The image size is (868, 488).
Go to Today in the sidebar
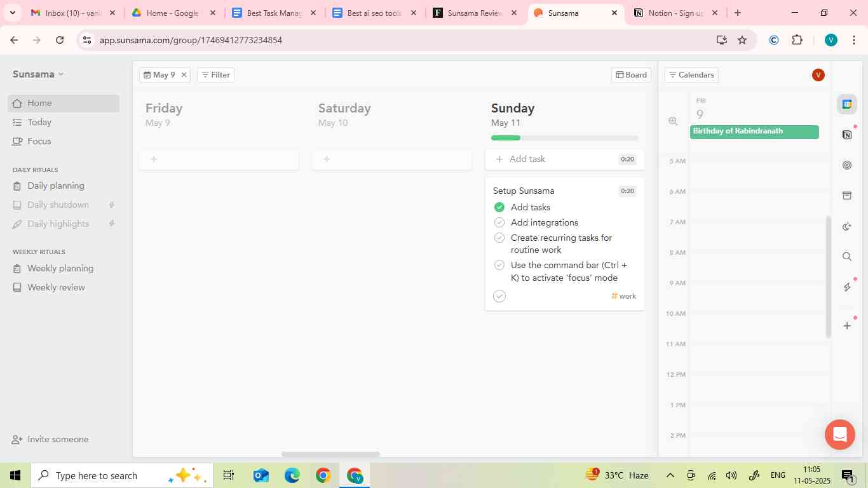pyautogui.click(x=39, y=122)
